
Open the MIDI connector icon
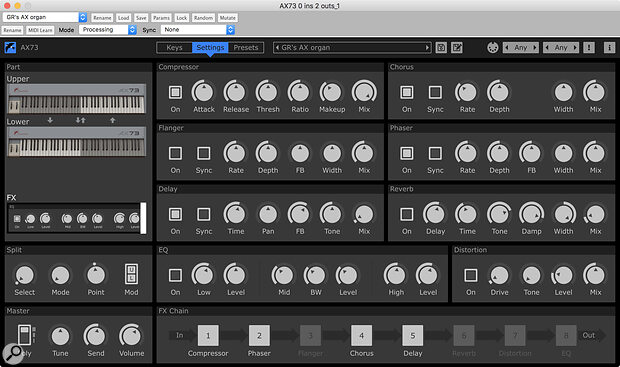[x=492, y=48]
